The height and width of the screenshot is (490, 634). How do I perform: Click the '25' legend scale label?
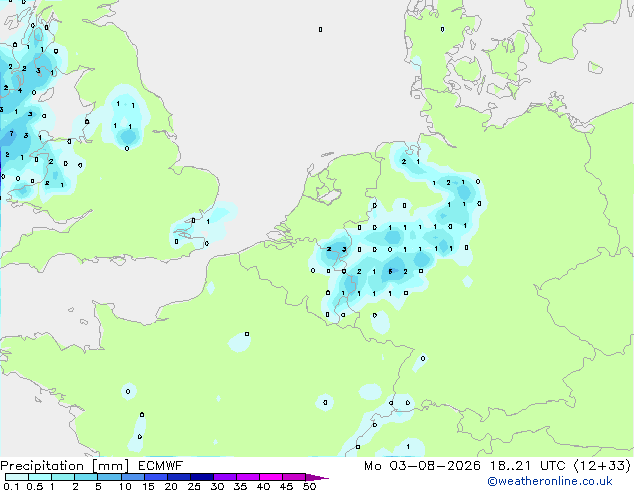pyautogui.click(x=194, y=486)
